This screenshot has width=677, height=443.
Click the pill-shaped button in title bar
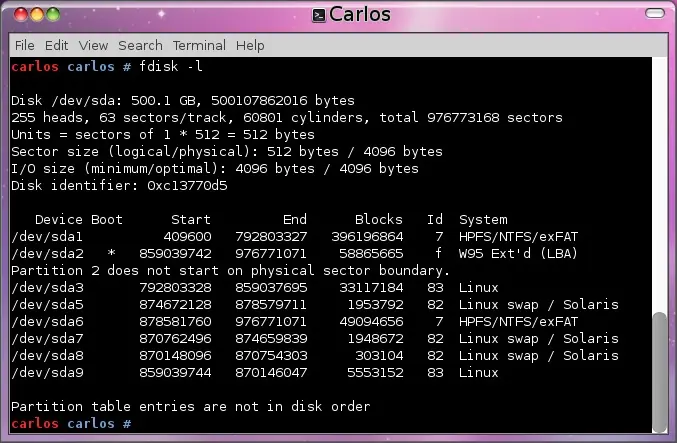[655, 13]
